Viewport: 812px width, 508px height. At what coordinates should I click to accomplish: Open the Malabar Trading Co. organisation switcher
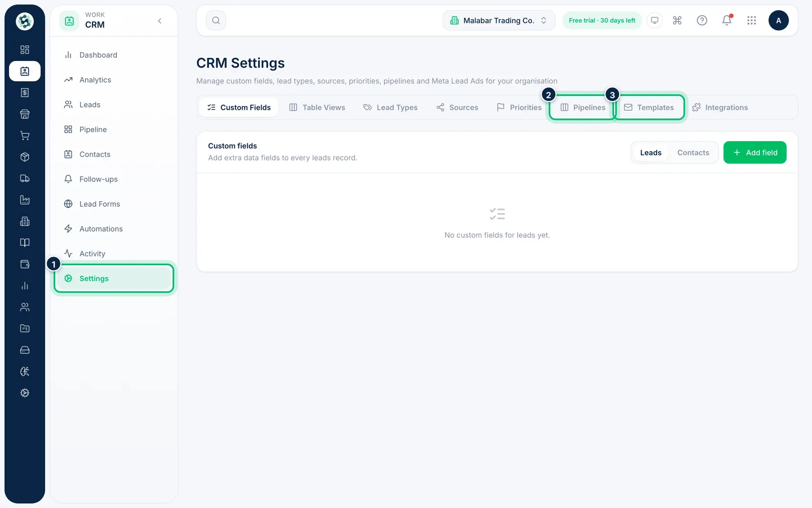[499, 20]
